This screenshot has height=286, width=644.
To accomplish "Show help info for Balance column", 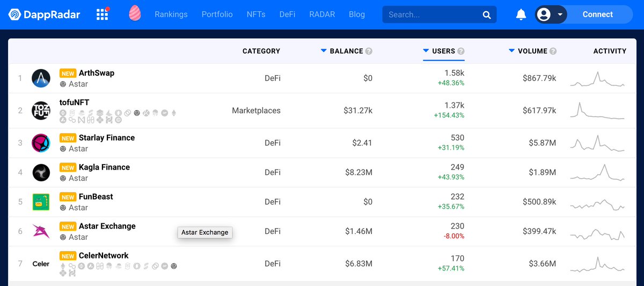I will click(369, 52).
